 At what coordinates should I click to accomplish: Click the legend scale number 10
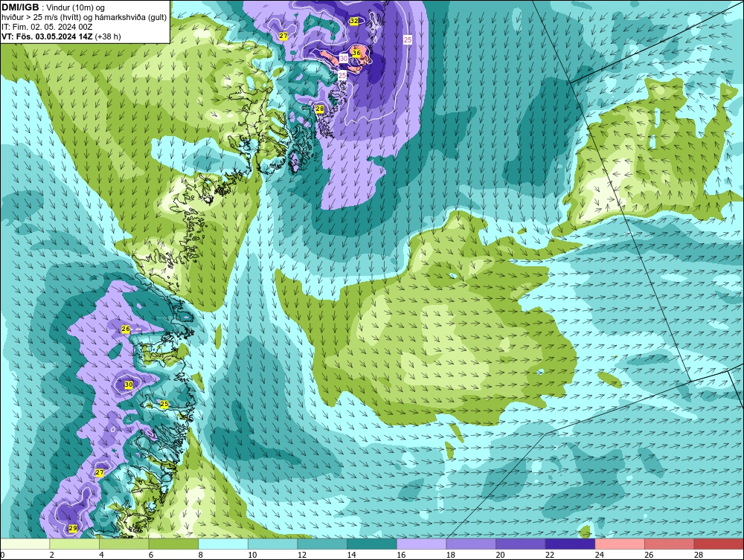coord(252,555)
